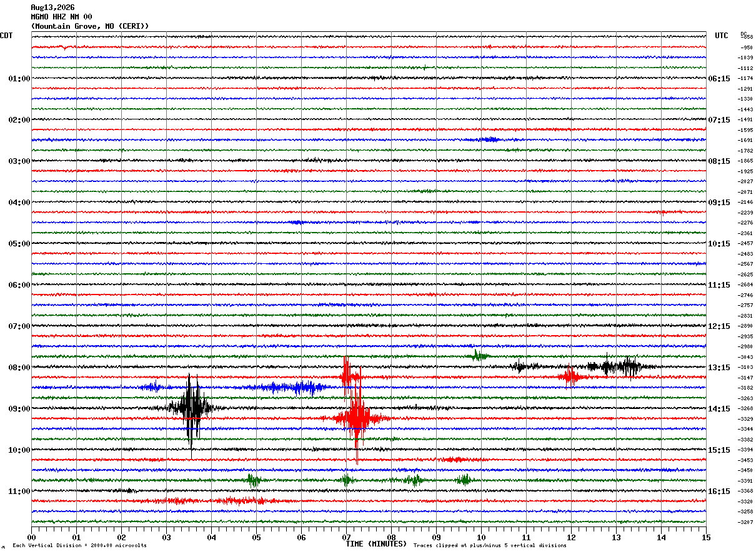The height and width of the screenshot is (554, 756).
Task: Click the "12:15" UTC time label
Action: coord(719,326)
